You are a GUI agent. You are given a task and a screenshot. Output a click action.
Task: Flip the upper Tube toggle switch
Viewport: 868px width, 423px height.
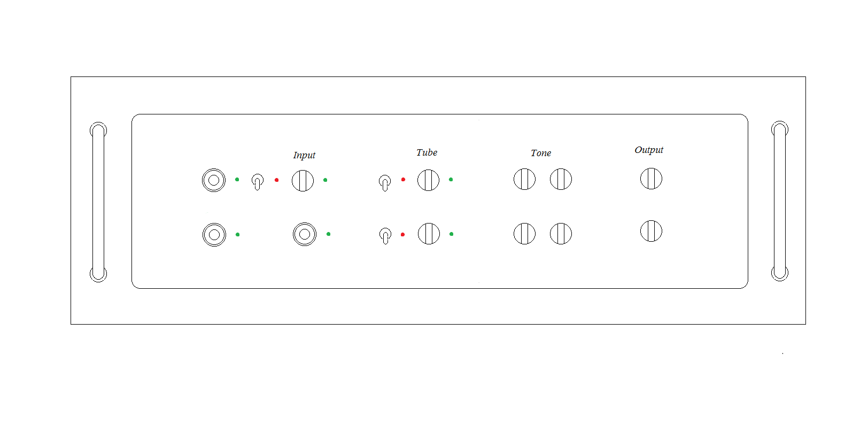385,183
